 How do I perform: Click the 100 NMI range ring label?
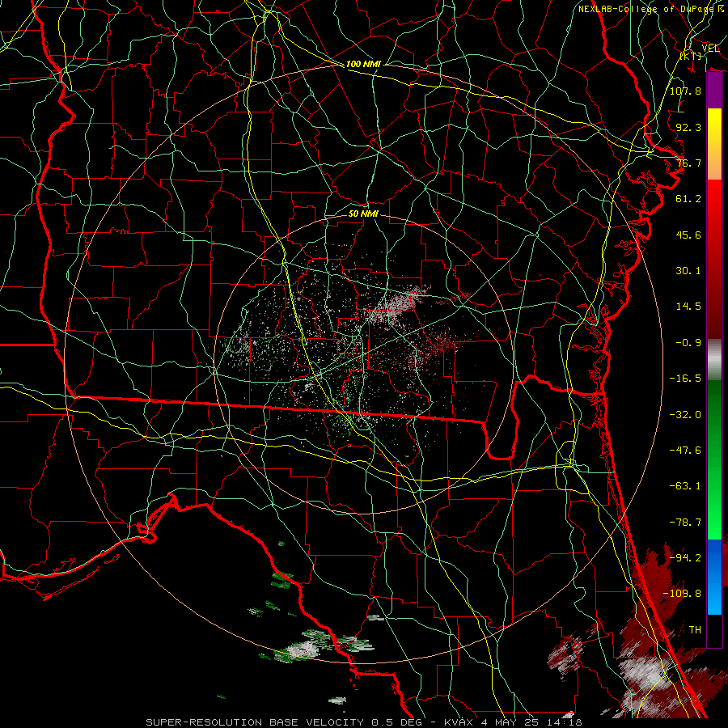point(363,64)
